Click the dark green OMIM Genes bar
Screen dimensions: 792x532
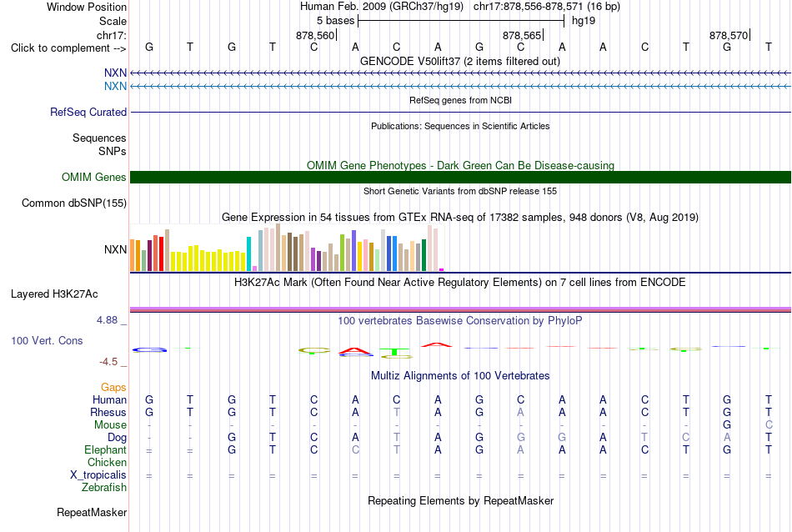point(460,178)
